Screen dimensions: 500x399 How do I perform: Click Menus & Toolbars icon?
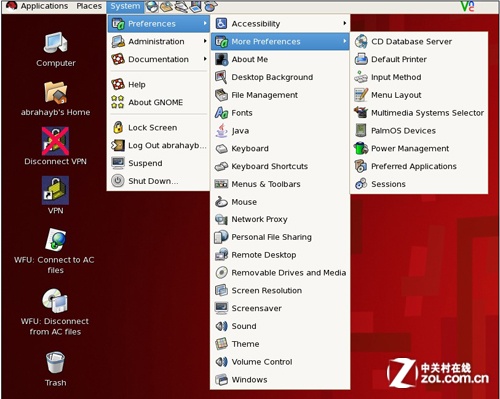click(x=221, y=184)
